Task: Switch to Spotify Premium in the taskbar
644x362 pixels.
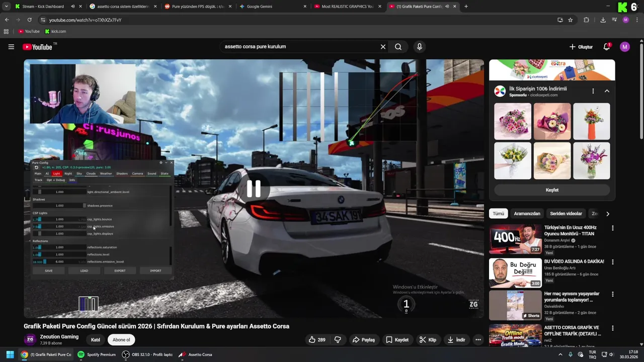Action: pos(97,354)
